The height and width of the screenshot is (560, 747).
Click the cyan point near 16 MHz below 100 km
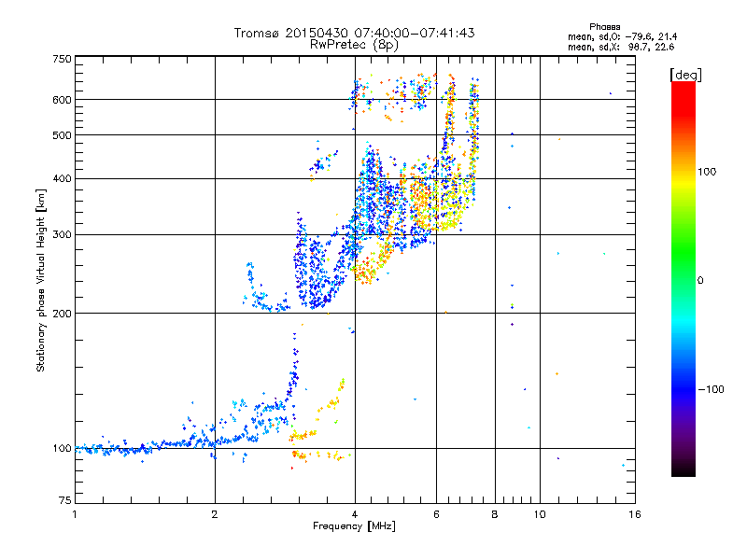click(x=623, y=465)
